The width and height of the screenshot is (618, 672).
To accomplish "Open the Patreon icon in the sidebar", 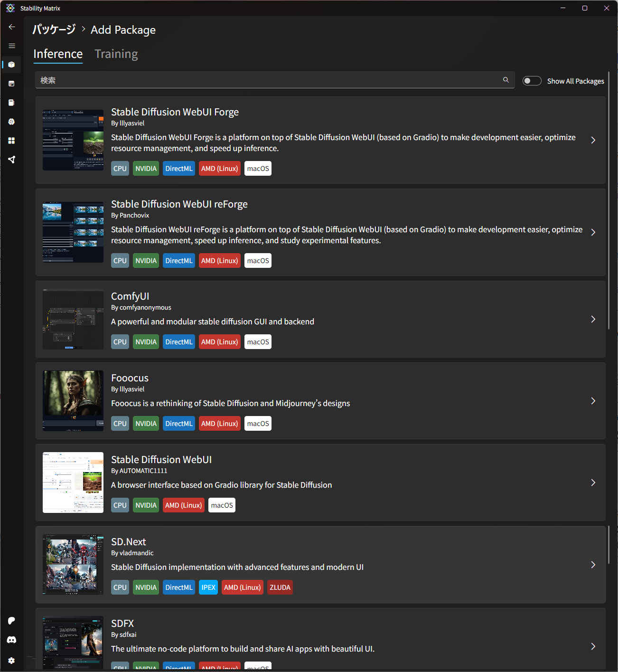I will click(x=11, y=621).
